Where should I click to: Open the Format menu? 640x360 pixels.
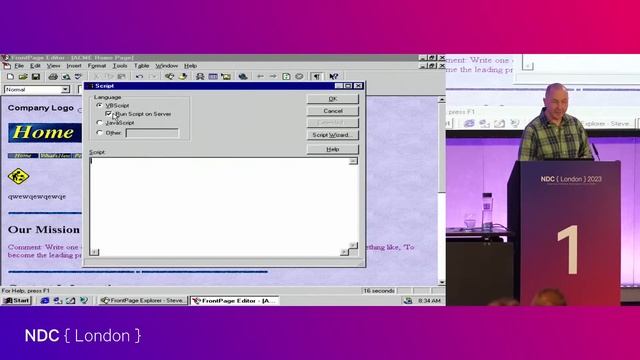(x=97, y=66)
